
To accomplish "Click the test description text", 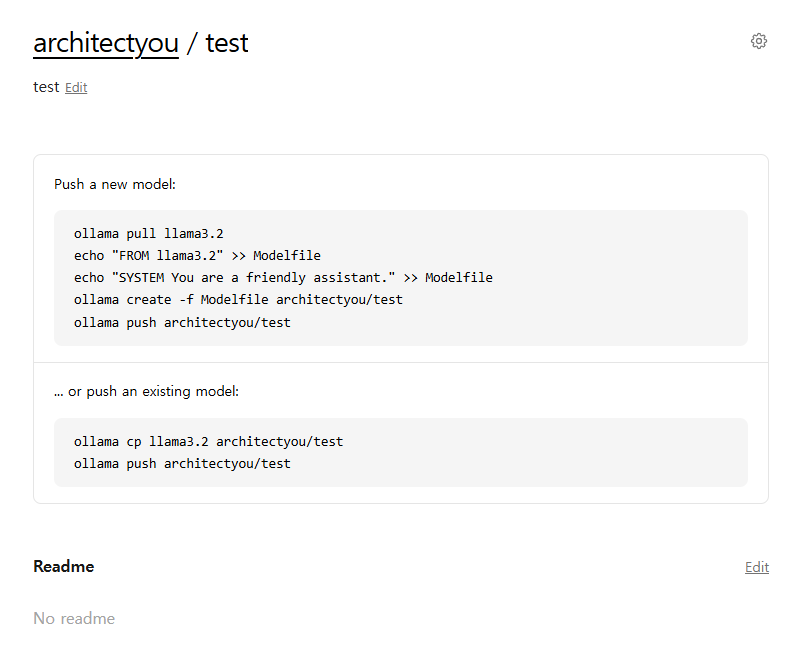I will click(46, 87).
